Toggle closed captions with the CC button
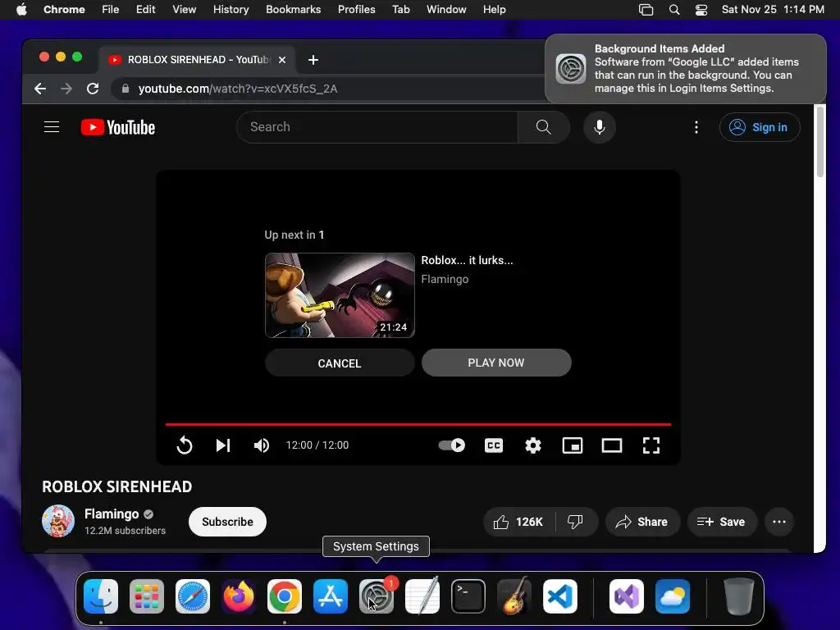Viewport: 840px width, 630px height. pyautogui.click(x=493, y=445)
